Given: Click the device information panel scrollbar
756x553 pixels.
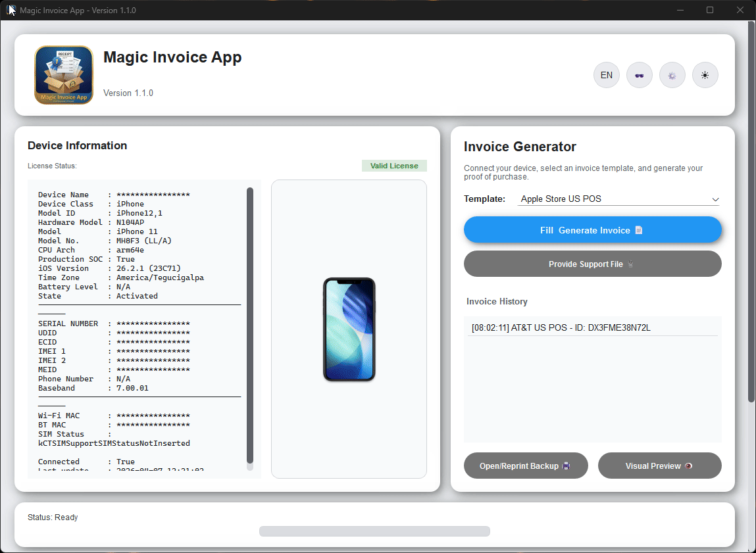Looking at the screenshot, I should point(250,325).
